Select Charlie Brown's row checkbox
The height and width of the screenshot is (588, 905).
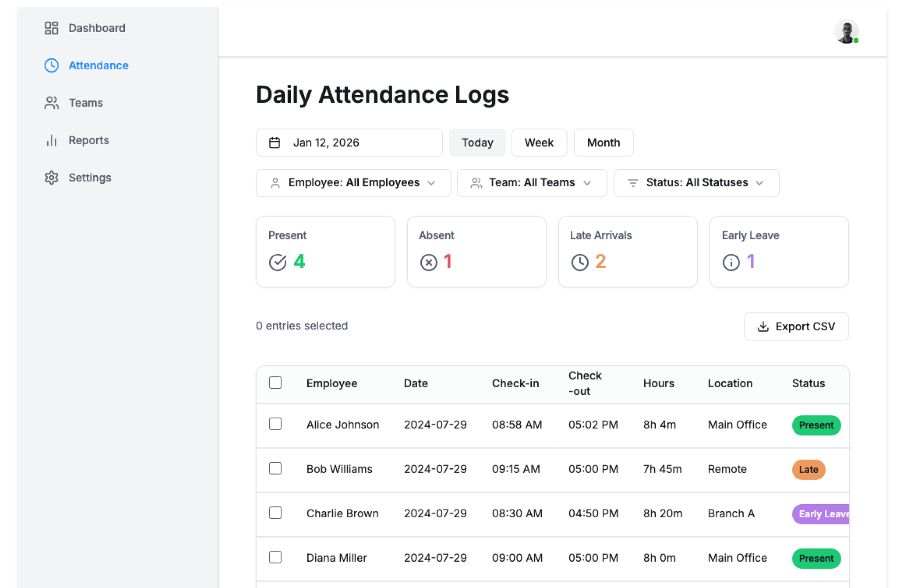[275, 513]
